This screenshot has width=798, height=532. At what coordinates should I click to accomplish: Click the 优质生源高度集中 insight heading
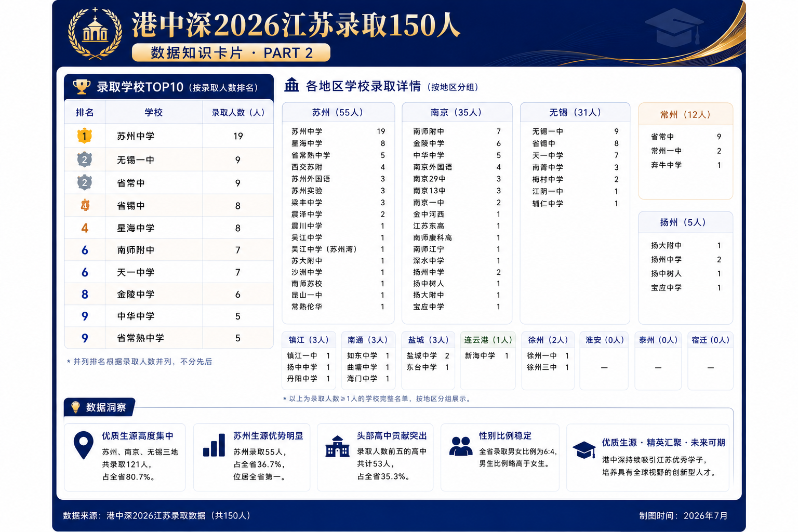coord(138,436)
